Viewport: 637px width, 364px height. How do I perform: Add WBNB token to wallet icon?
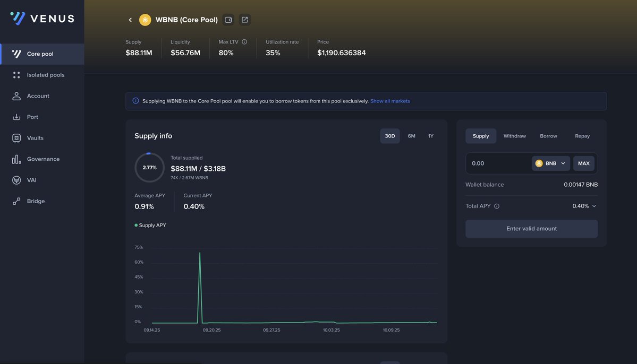tap(228, 20)
